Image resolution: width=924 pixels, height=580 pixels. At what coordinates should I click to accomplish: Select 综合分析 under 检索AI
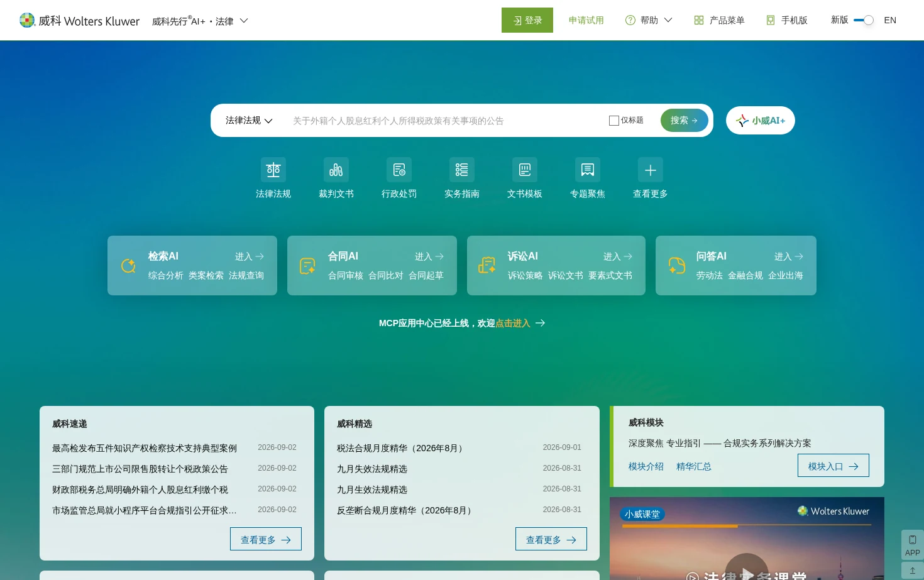point(166,275)
